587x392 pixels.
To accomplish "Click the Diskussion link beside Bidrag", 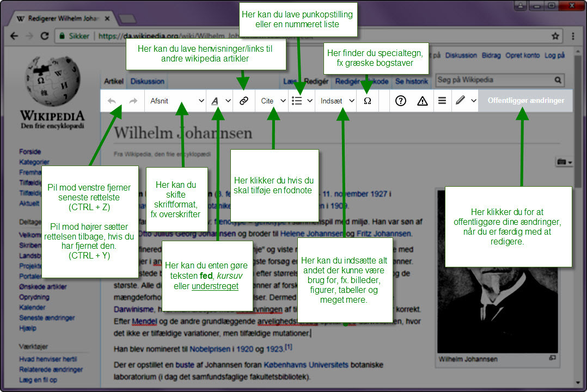I will (x=461, y=56).
